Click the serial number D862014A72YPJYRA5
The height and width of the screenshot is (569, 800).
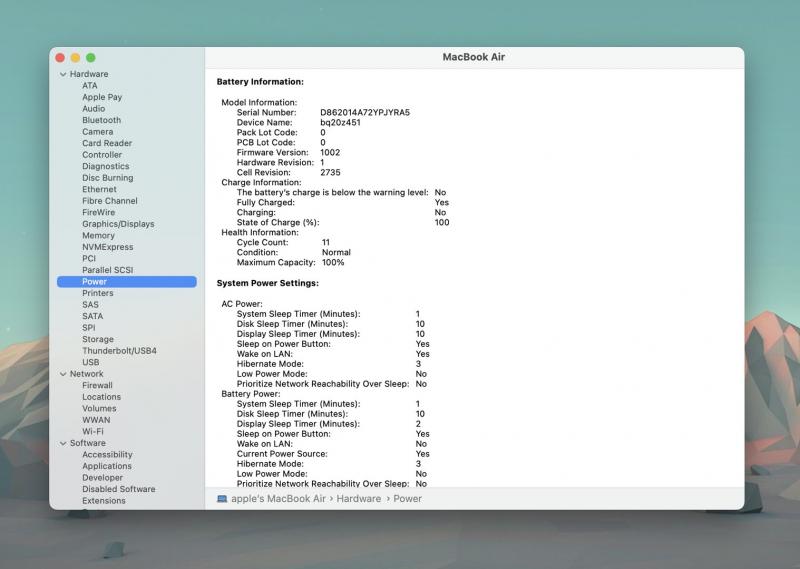tap(365, 113)
